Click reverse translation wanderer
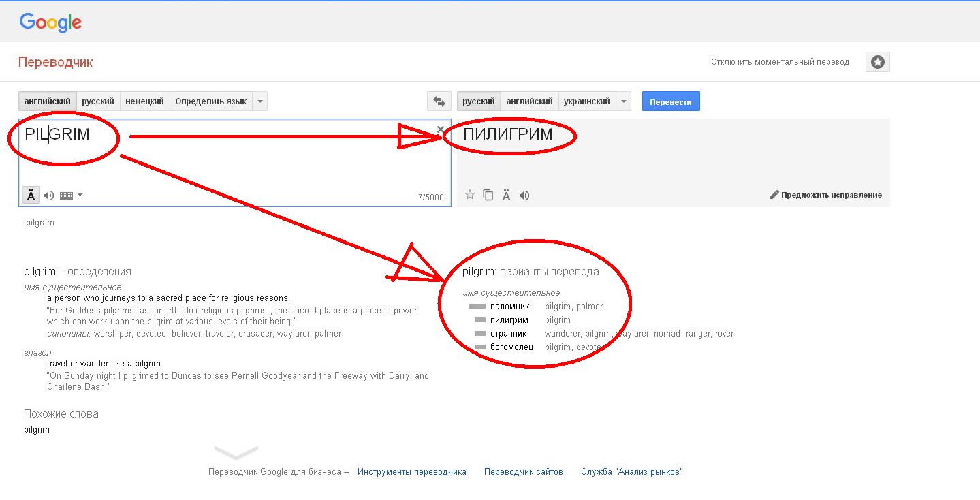Screen dimensions: 980x500 tap(563, 334)
